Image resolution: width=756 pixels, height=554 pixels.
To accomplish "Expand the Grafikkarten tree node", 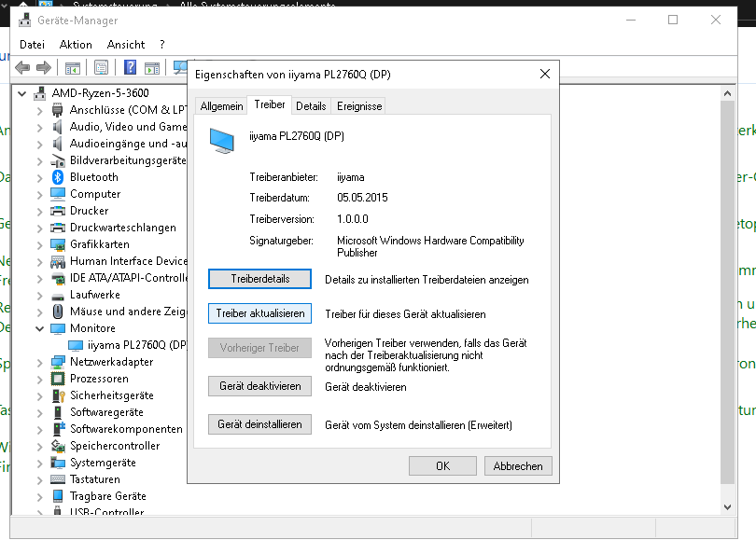I will 39,245.
